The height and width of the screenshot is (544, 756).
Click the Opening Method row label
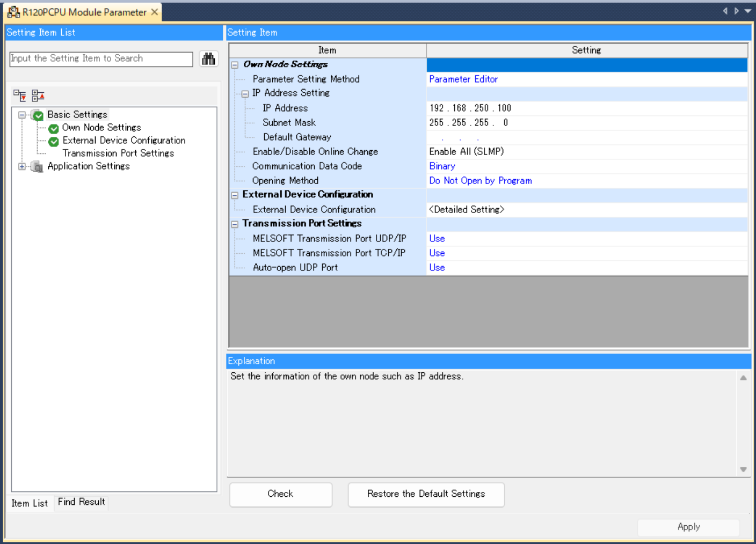(285, 181)
